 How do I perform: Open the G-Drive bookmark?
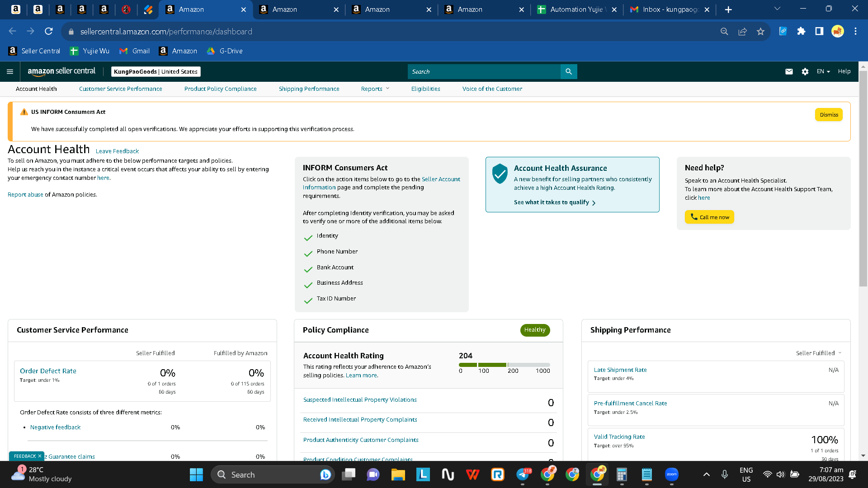coord(225,51)
